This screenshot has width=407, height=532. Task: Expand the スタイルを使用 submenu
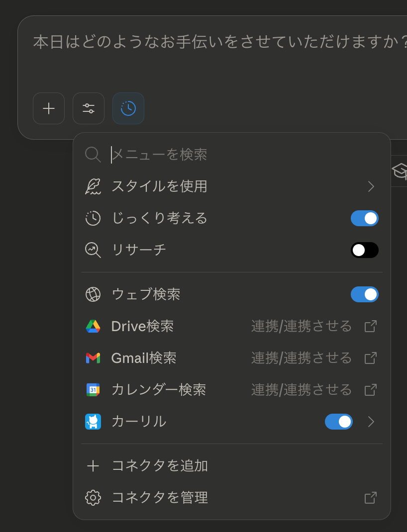[x=370, y=186]
